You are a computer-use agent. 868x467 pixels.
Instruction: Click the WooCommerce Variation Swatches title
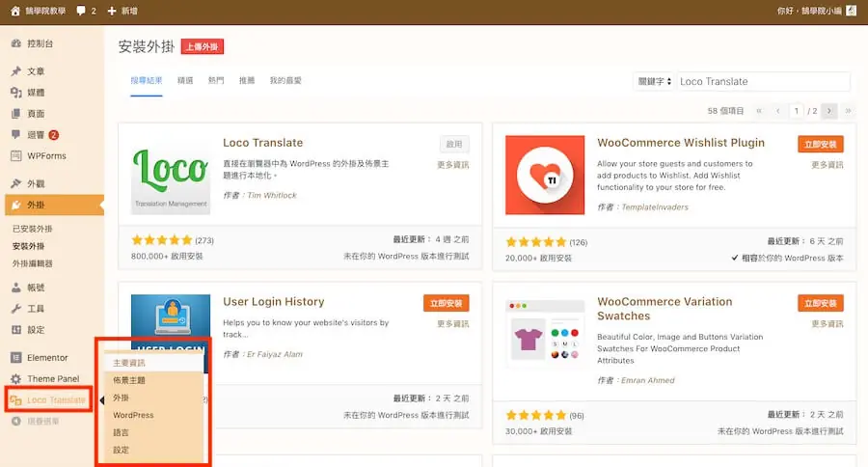tap(665, 309)
